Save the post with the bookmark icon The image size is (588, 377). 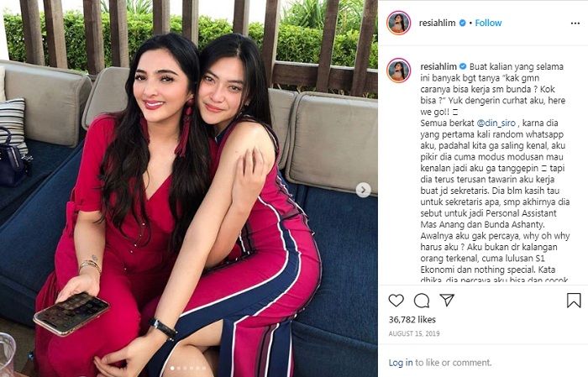pyautogui.click(x=574, y=301)
